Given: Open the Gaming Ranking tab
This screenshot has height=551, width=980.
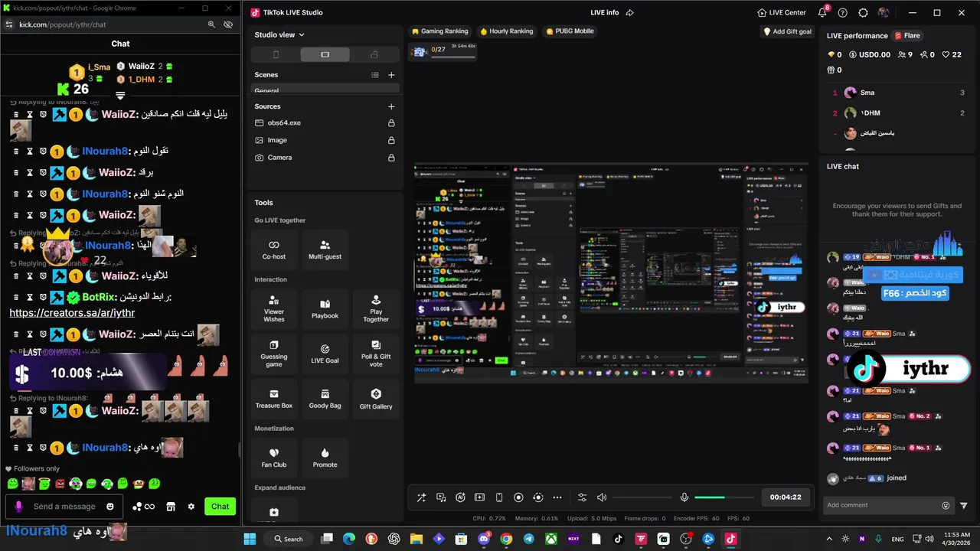Looking at the screenshot, I should 440,31.
